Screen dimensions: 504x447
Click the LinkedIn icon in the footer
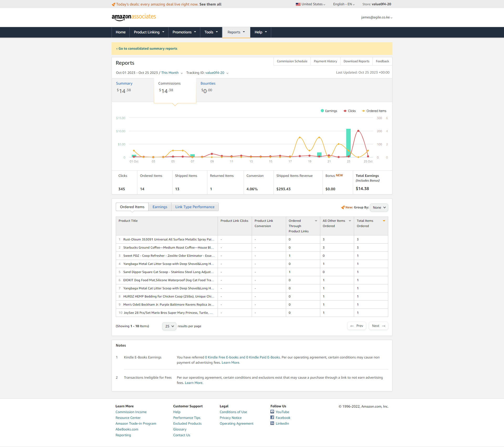pos(272,423)
